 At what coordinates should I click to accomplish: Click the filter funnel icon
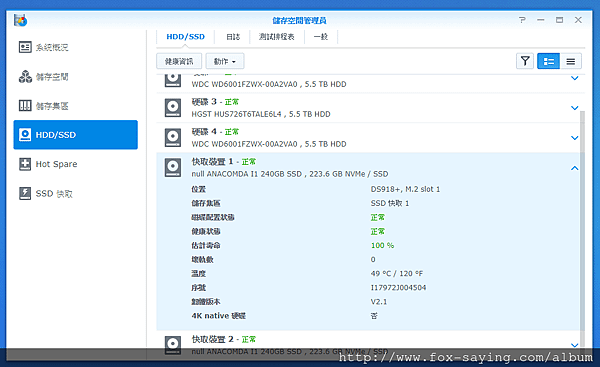pos(525,61)
